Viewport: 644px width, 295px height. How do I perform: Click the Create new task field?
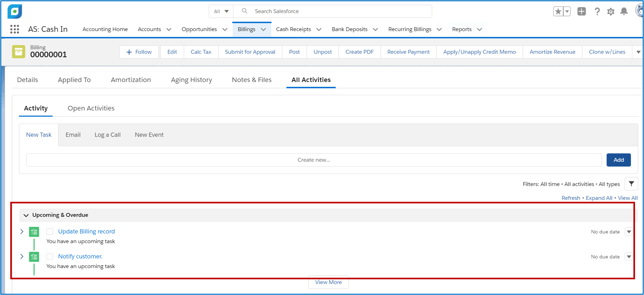pyautogui.click(x=314, y=160)
